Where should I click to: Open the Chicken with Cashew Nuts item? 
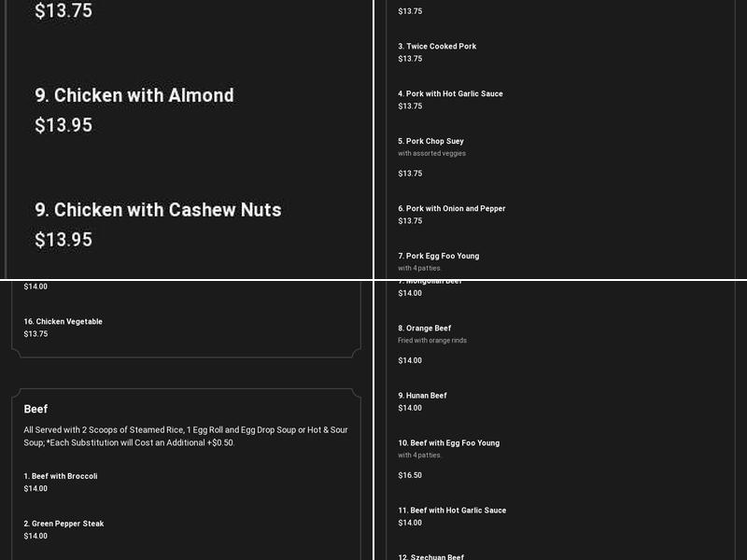(158, 210)
